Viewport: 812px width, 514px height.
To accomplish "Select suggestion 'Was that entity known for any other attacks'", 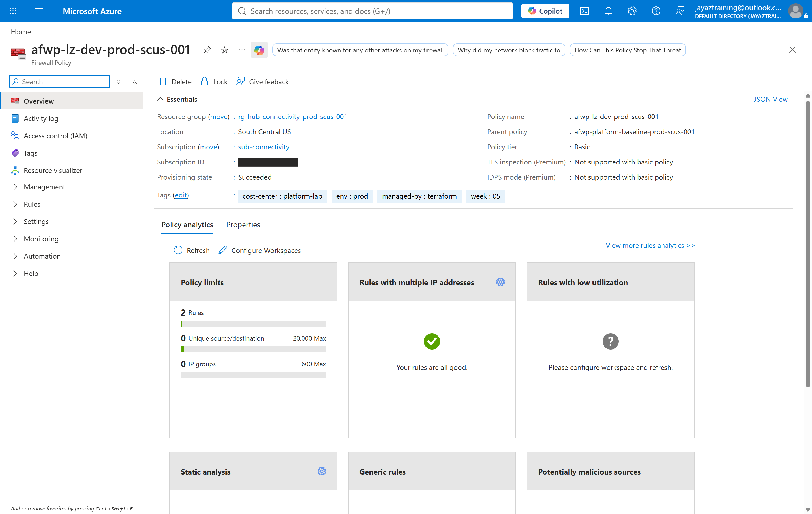I will pyautogui.click(x=360, y=50).
